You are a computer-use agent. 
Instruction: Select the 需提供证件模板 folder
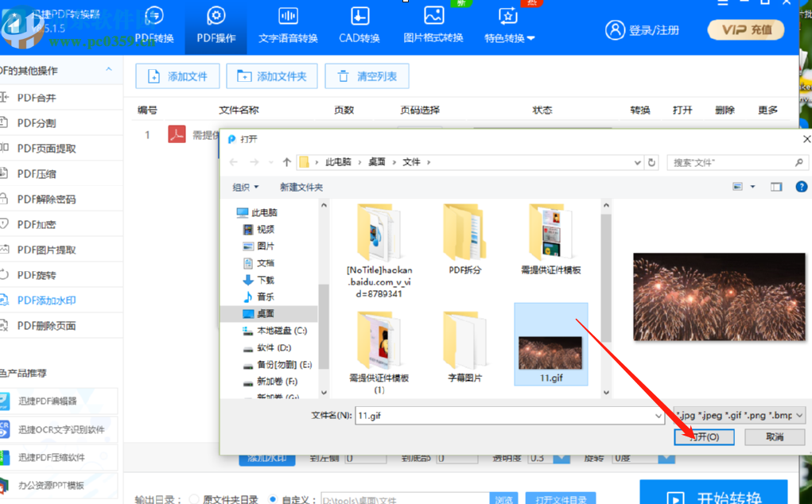click(x=551, y=239)
